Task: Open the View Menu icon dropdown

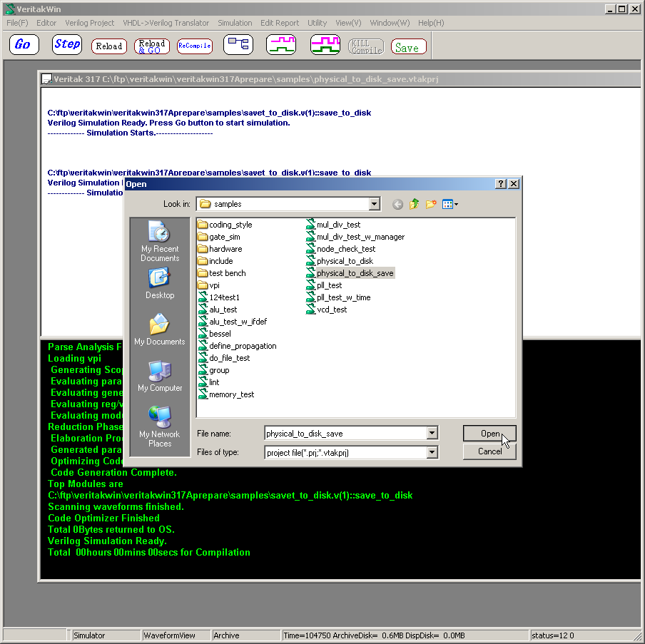Action: coord(450,205)
